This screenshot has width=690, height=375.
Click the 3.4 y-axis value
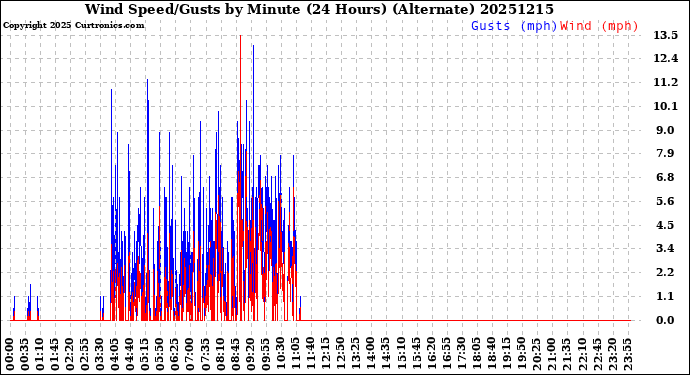coord(665,248)
